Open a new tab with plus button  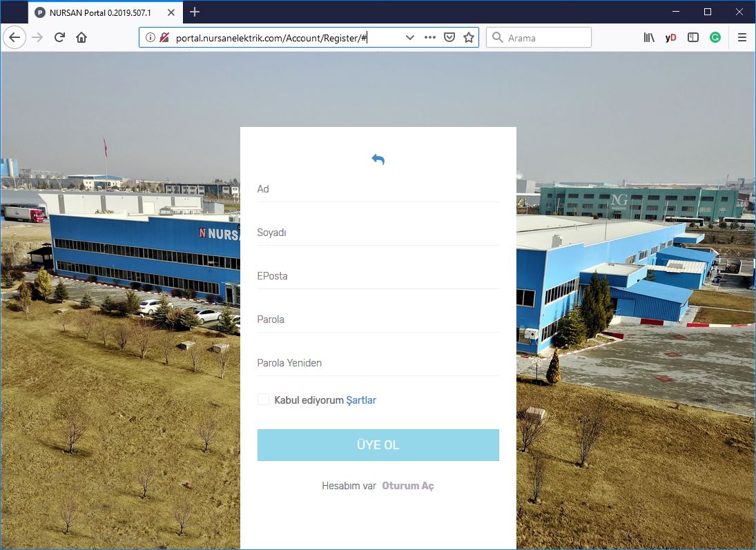coord(195,12)
